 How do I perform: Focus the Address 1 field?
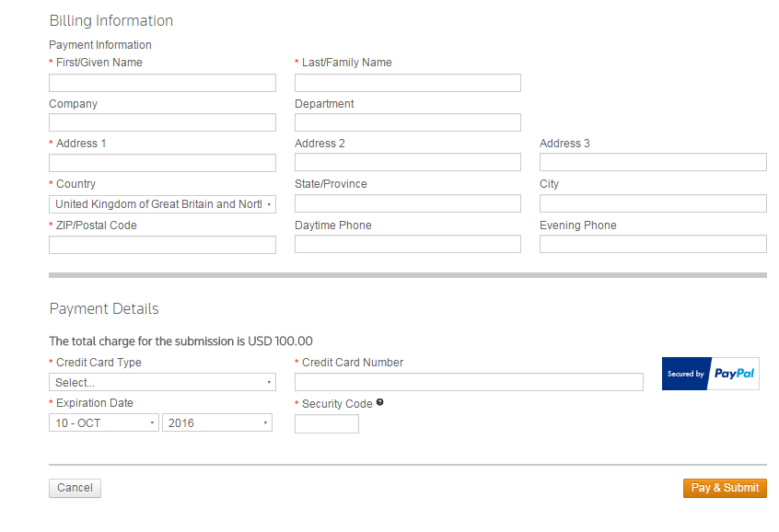click(162, 163)
